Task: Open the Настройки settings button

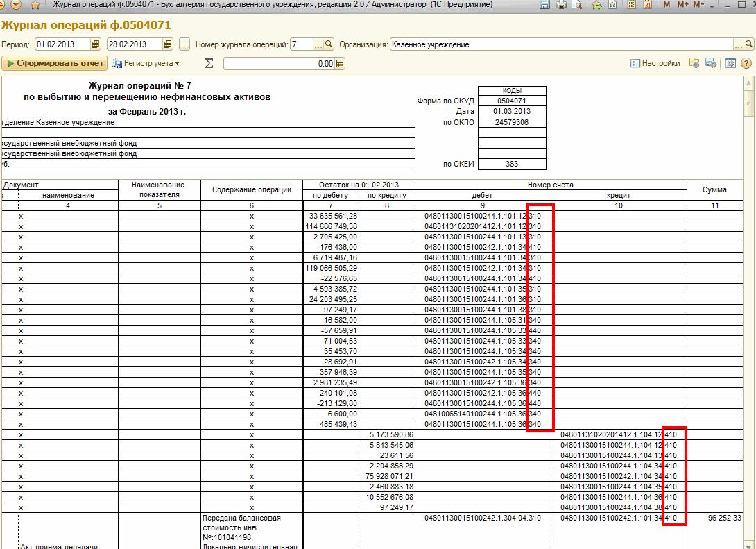Action: pyautogui.click(x=655, y=63)
